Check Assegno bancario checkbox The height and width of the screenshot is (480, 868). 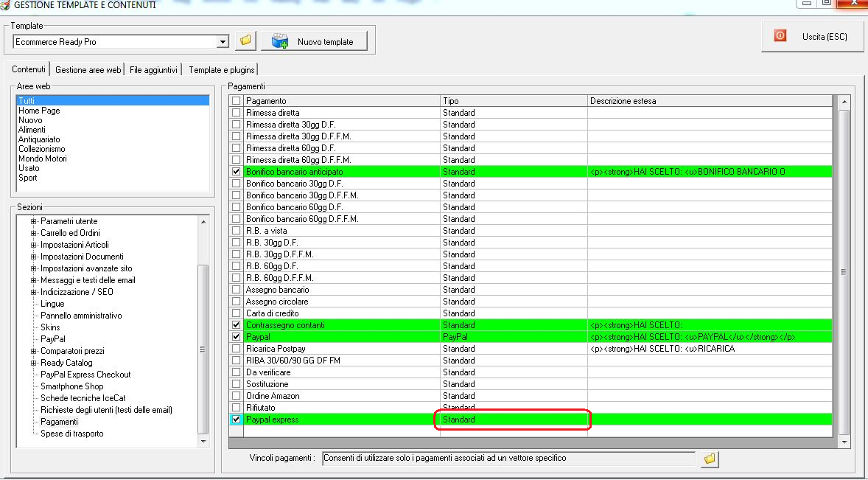[237, 290]
